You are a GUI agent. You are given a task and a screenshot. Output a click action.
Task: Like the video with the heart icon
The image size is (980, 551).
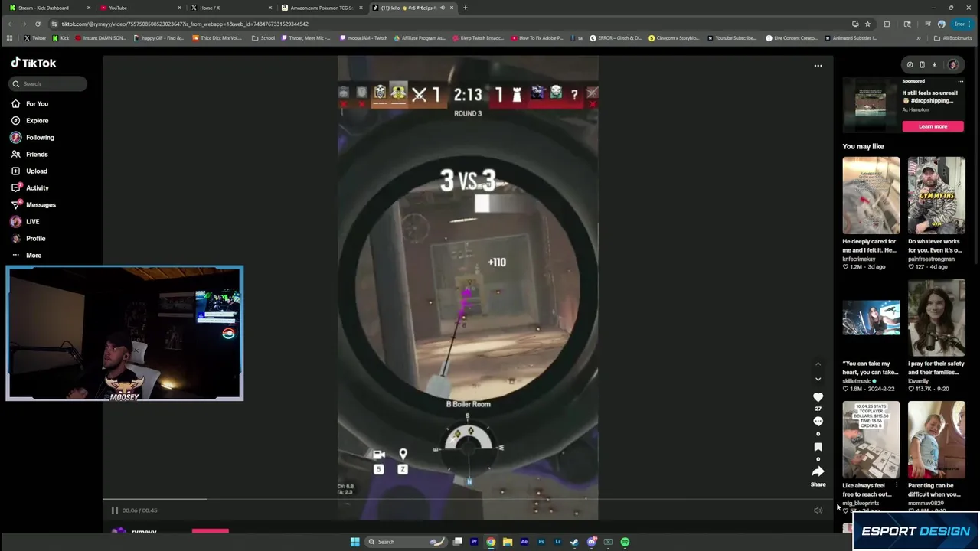(818, 397)
